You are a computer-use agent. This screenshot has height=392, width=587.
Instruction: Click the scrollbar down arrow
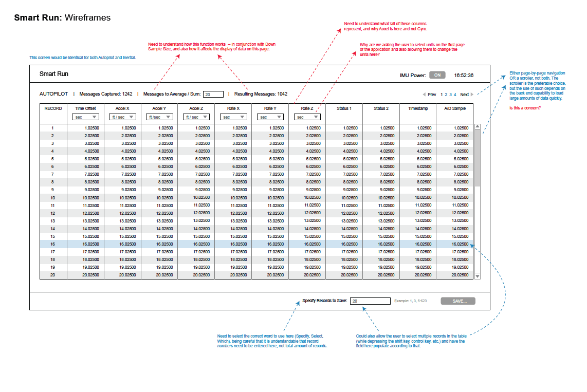coord(477,276)
